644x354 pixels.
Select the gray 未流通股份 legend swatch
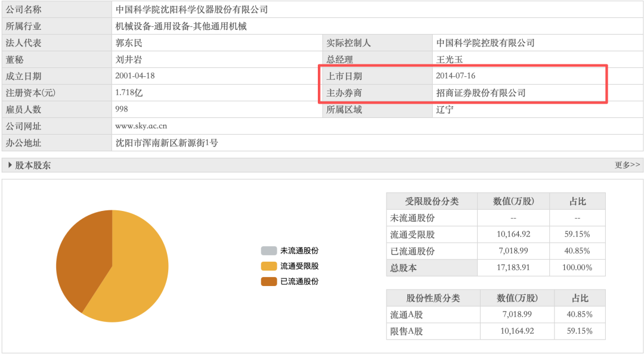(269, 251)
